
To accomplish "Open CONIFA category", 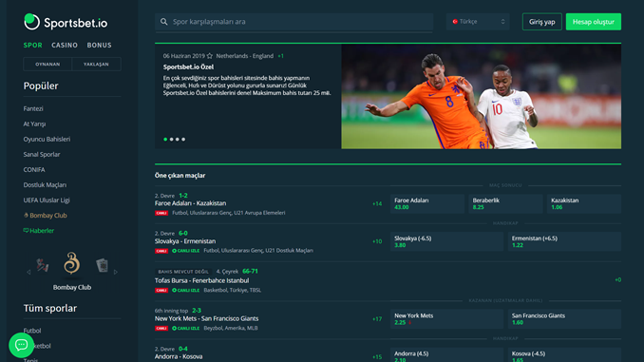I will [34, 169].
